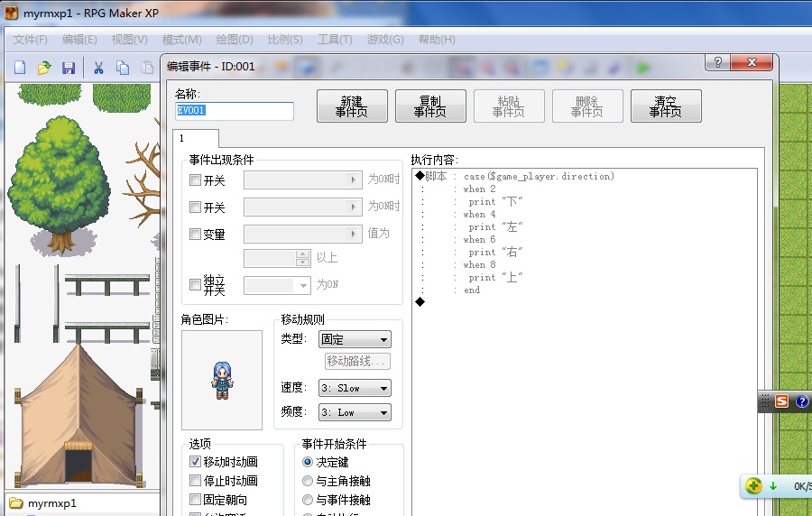Open the variable selector dropdown

(303, 234)
